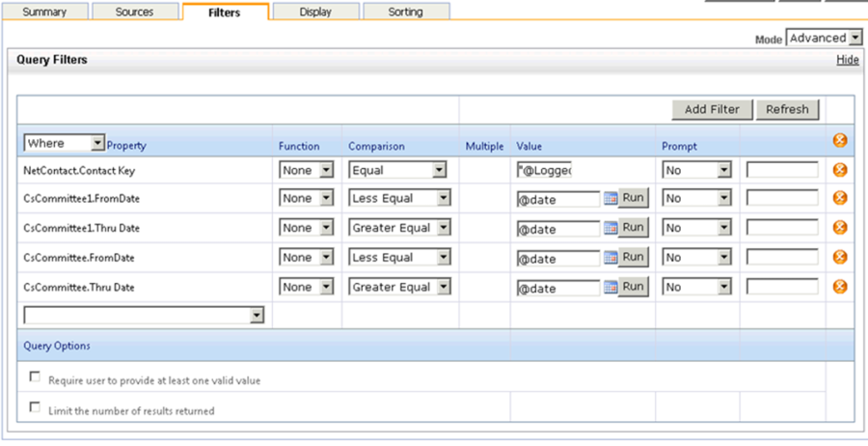
Task: Enable require user to provide valid value
Action: (x=36, y=376)
